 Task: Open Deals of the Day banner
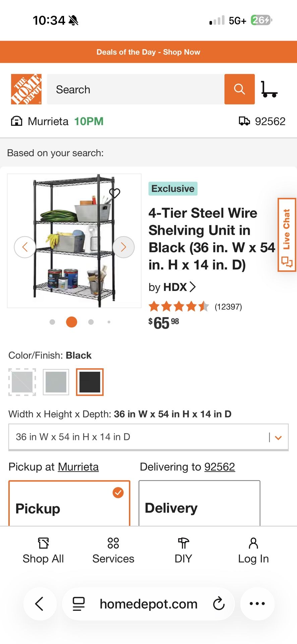(148, 52)
